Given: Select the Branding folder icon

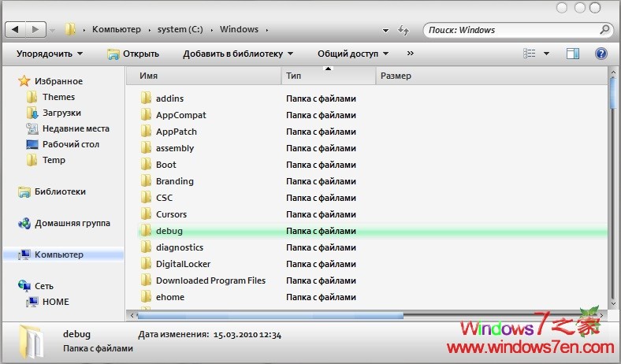Looking at the screenshot, I should click(x=146, y=181).
